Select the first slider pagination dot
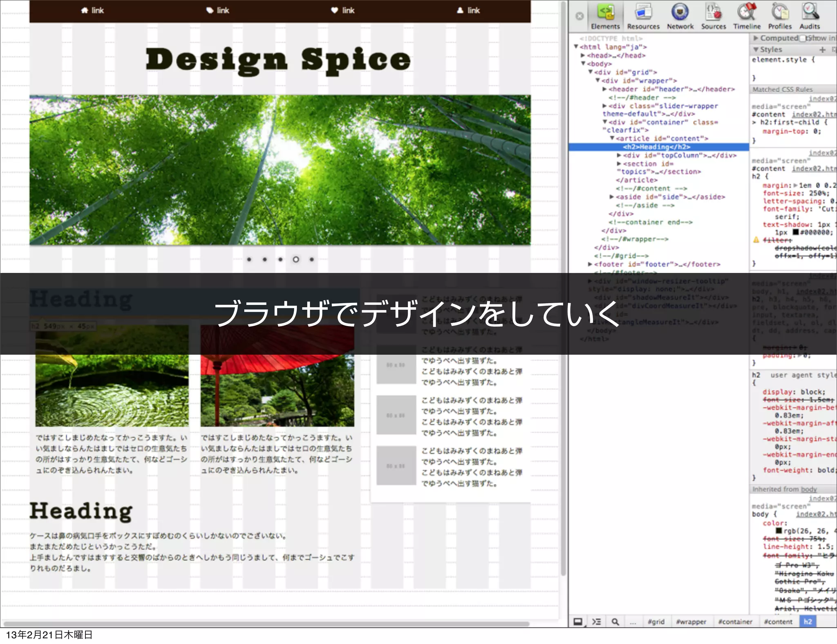837x644 pixels. (x=249, y=259)
